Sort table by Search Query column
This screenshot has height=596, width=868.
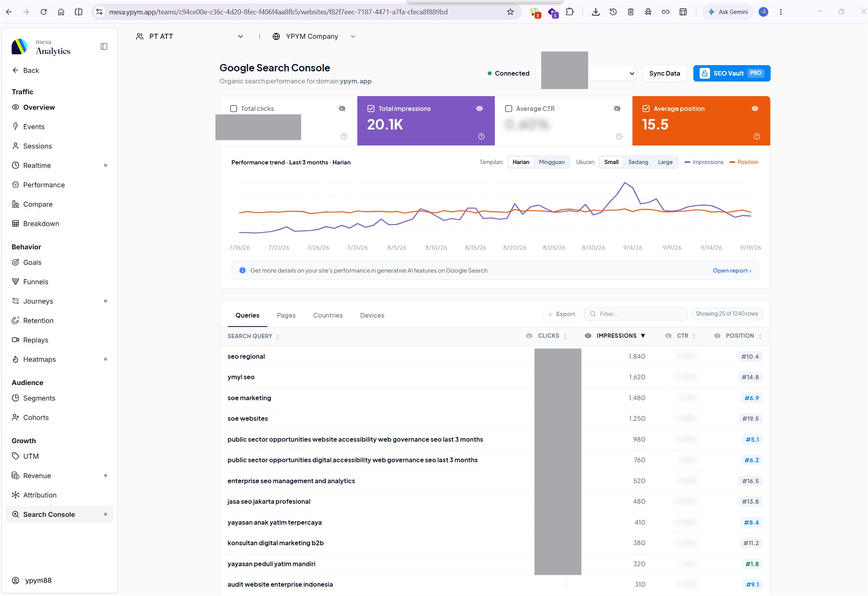coord(253,336)
